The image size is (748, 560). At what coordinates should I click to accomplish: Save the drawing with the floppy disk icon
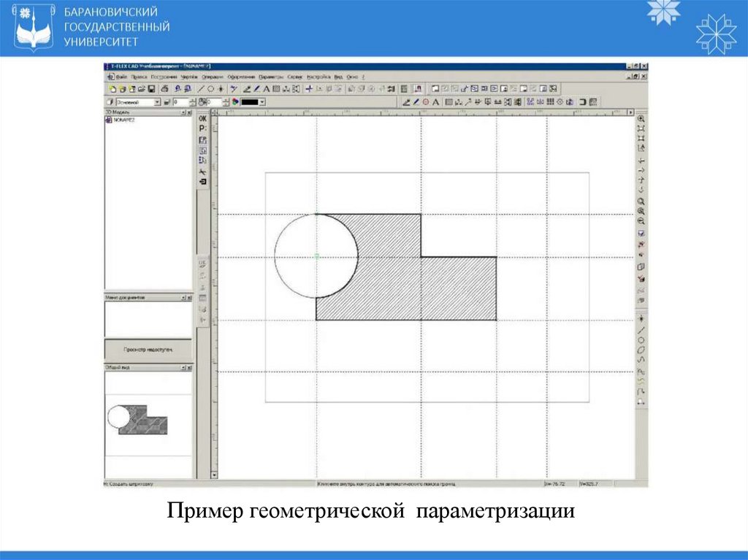(151, 89)
